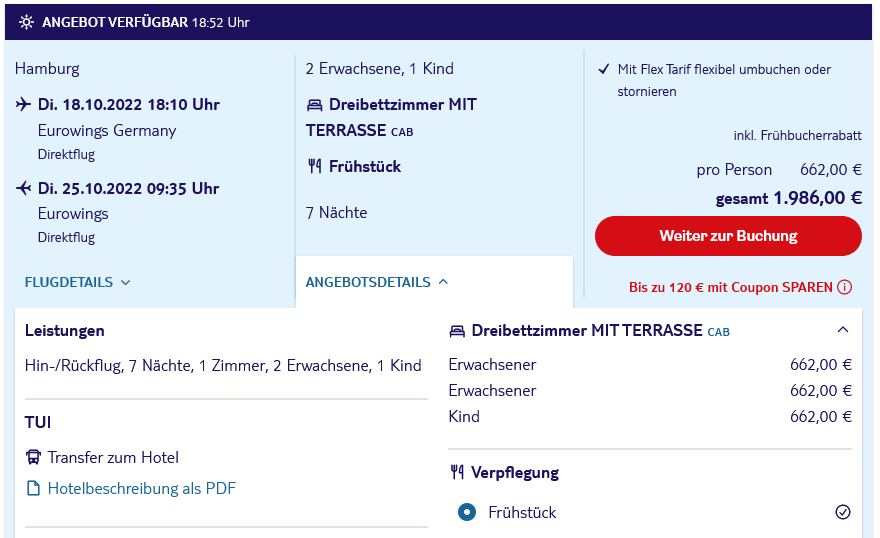Collapse Dreibettzimmer price breakdown chevron

tap(842, 330)
